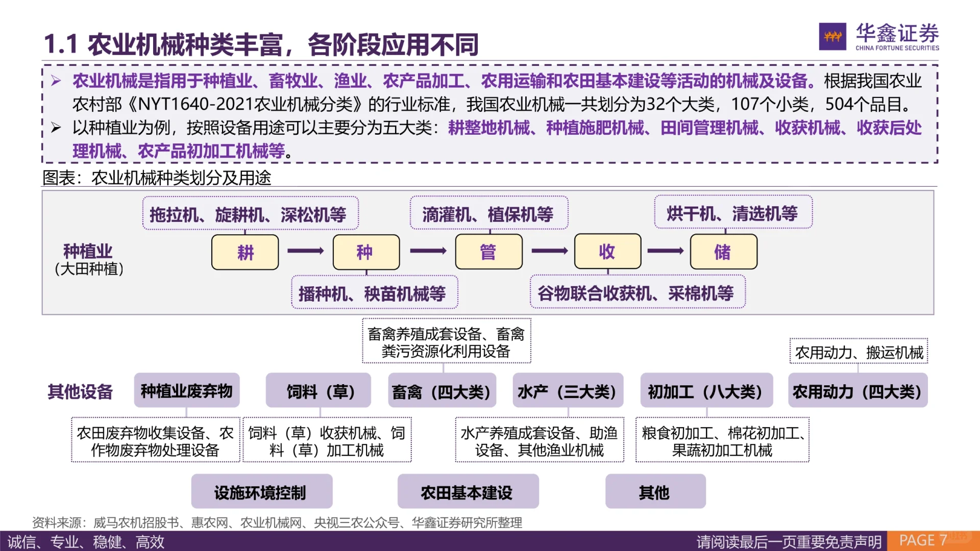This screenshot has height=551, width=980.
Task: Click the 其他 button
Action: pos(655,491)
